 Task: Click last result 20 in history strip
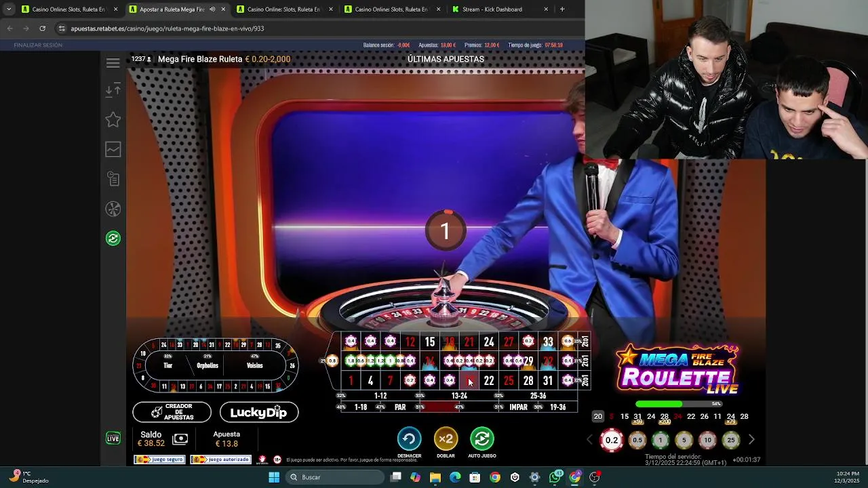597,416
